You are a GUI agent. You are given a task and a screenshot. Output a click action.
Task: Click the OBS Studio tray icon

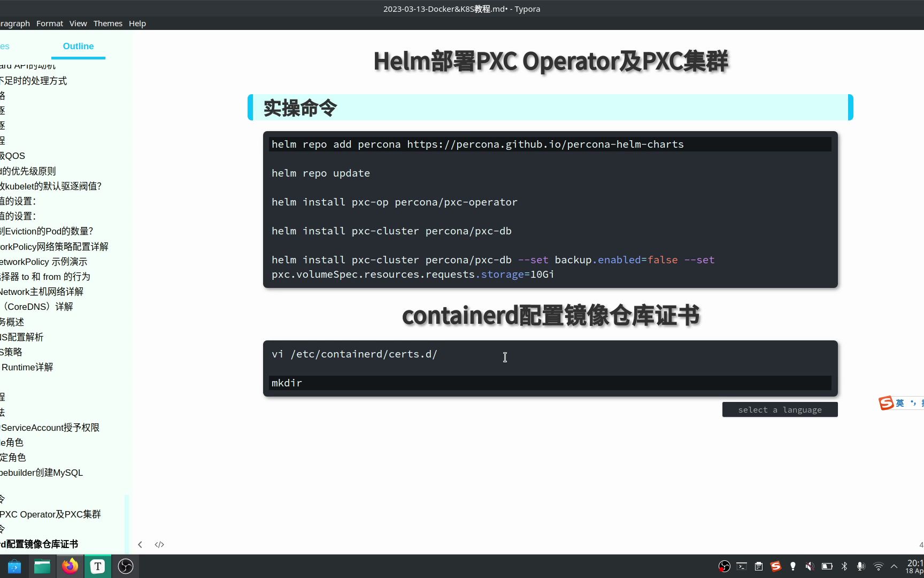pos(725,566)
